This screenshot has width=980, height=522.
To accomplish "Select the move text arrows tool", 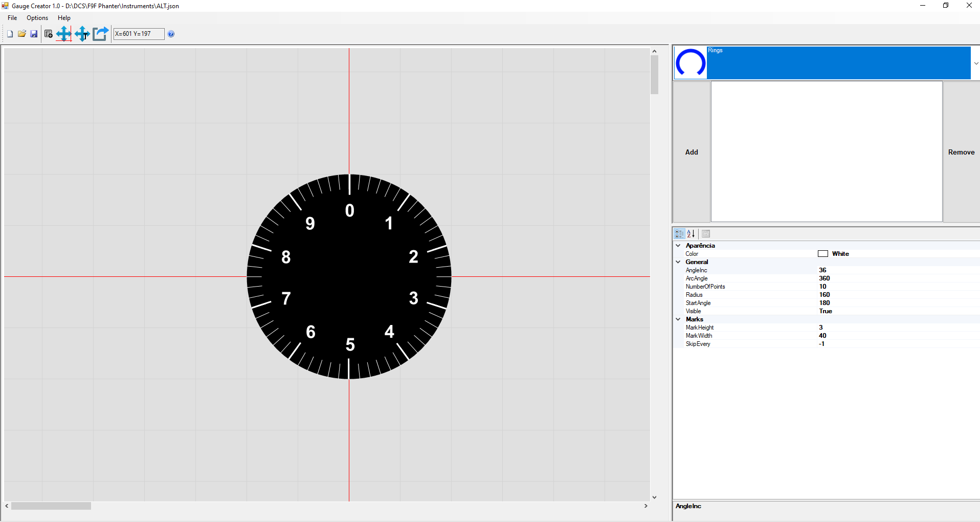I will point(82,34).
